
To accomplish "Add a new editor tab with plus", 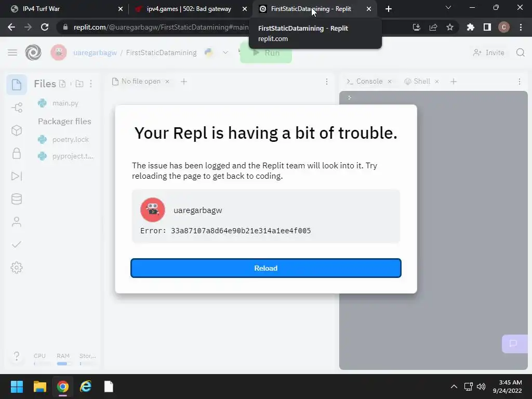I will coord(184,82).
